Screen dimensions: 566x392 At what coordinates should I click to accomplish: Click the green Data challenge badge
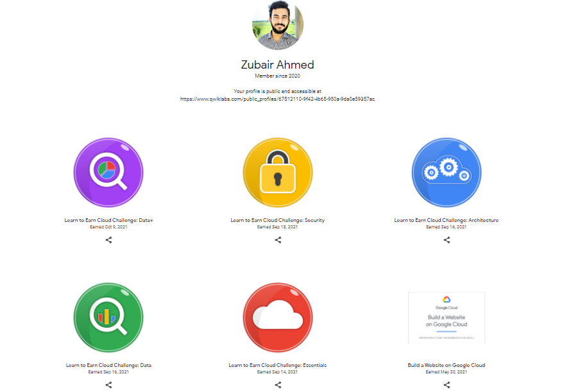108,318
